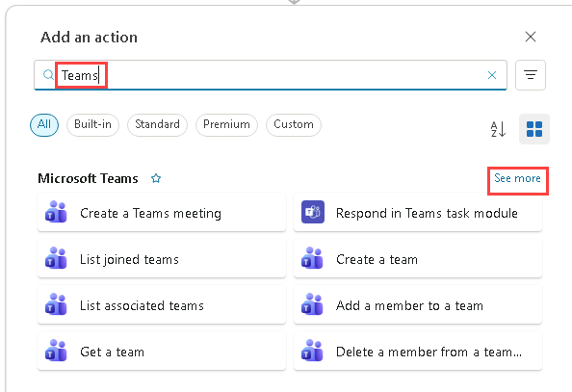The height and width of the screenshot is (392, 572).
Task: Choose Create a Teams meeting action
Action: click(x=162, y=213)
